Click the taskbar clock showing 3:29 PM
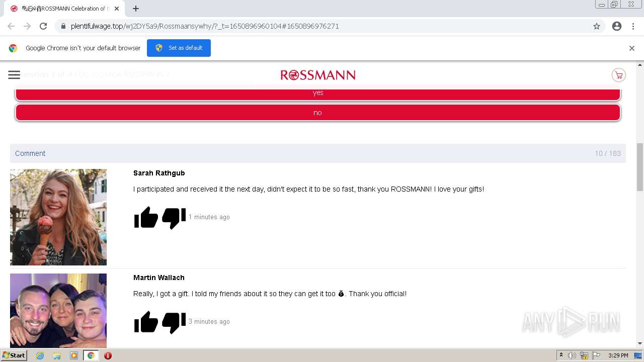The height and width of the screenshot is (362, 644). pyautogui.click(x=618, y=355)
